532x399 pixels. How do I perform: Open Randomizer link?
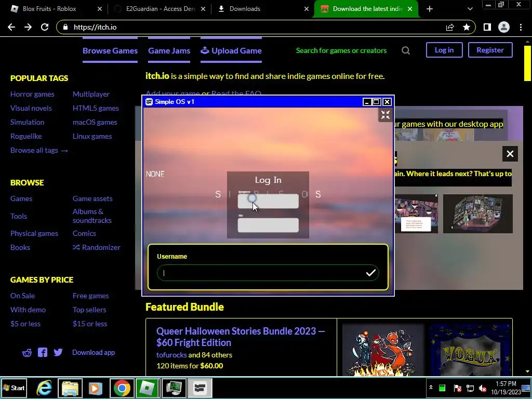tap(96, 247)
